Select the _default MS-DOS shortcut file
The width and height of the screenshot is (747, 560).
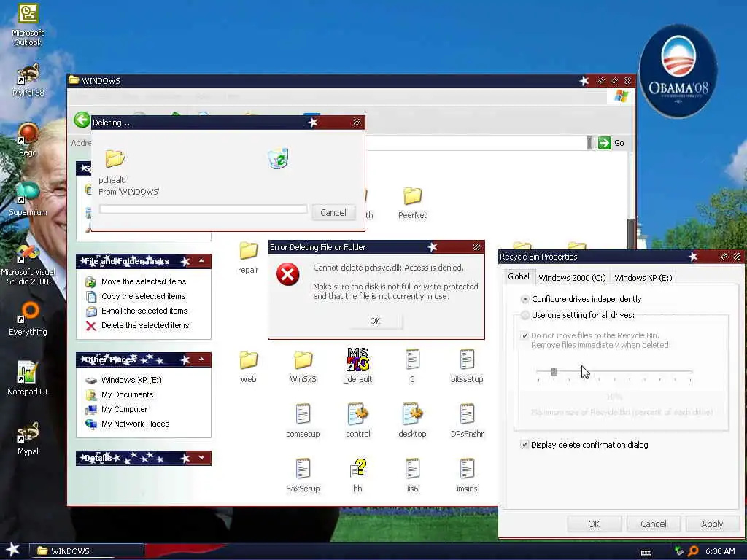click(357, 366)
